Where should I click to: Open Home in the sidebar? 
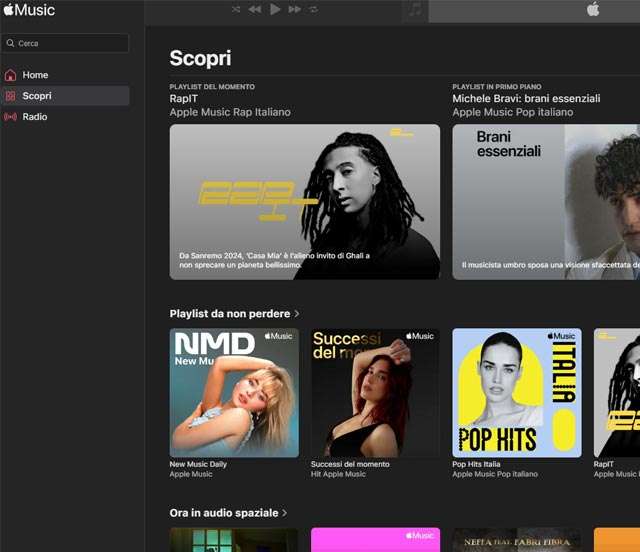coord(65,75)
